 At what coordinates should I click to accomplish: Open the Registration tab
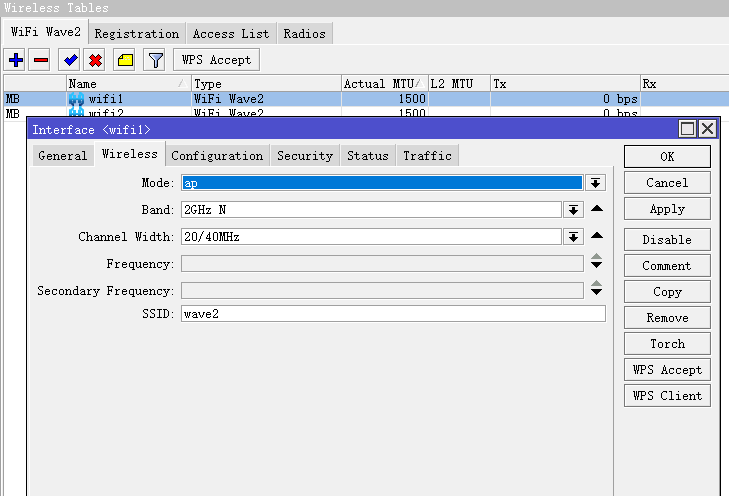coord(137,33)
